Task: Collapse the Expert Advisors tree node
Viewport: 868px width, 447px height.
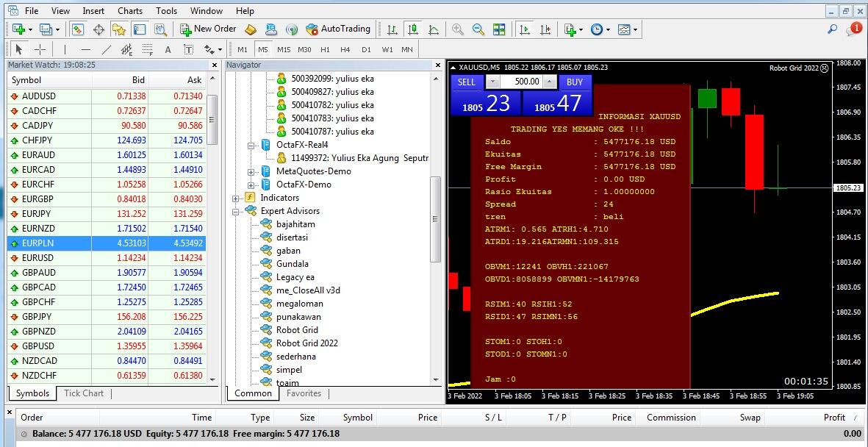Action: click(235, 212)
